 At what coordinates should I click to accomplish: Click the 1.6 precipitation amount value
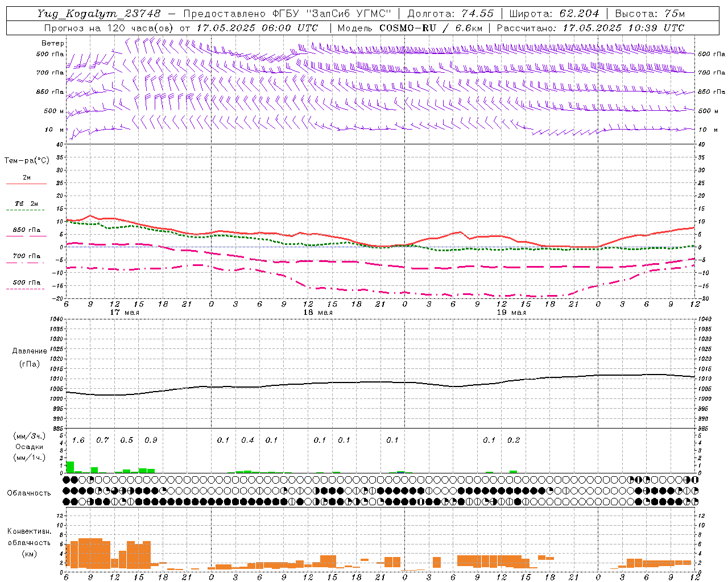click(78, 440)
